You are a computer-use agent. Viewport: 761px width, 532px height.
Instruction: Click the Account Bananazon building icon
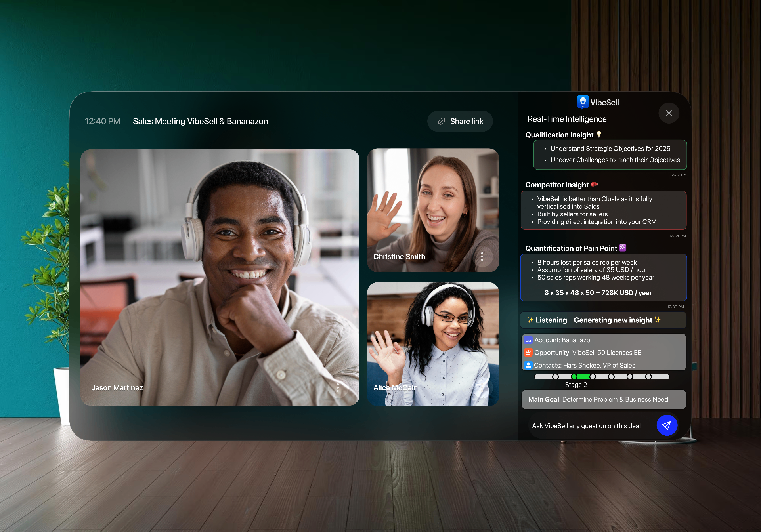[528, 340]
